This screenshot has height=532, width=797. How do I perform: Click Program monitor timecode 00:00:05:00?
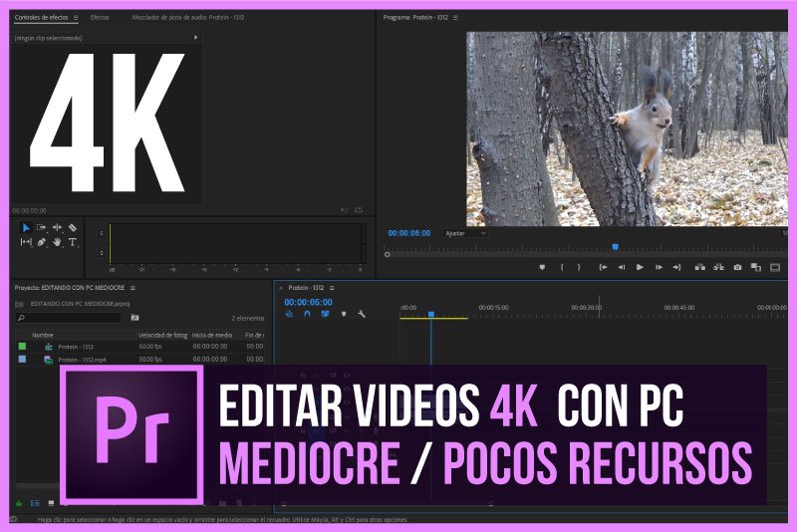pos(409,233)
